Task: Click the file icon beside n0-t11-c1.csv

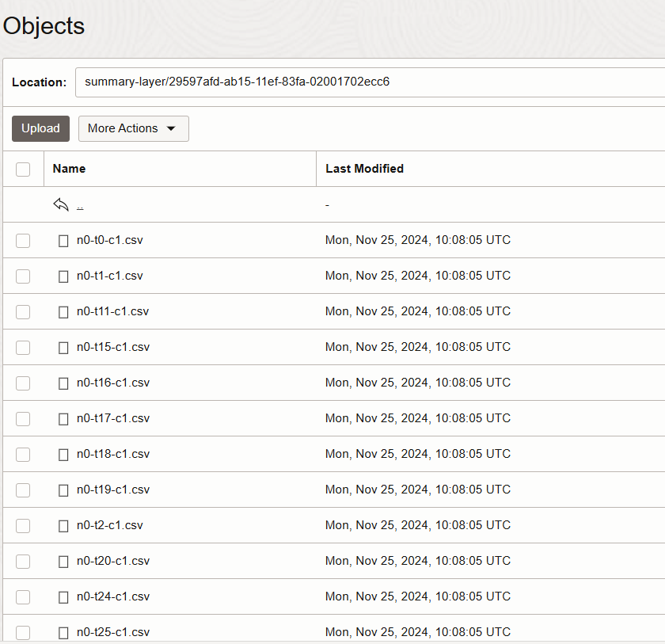Action: (x=63, y=311)
